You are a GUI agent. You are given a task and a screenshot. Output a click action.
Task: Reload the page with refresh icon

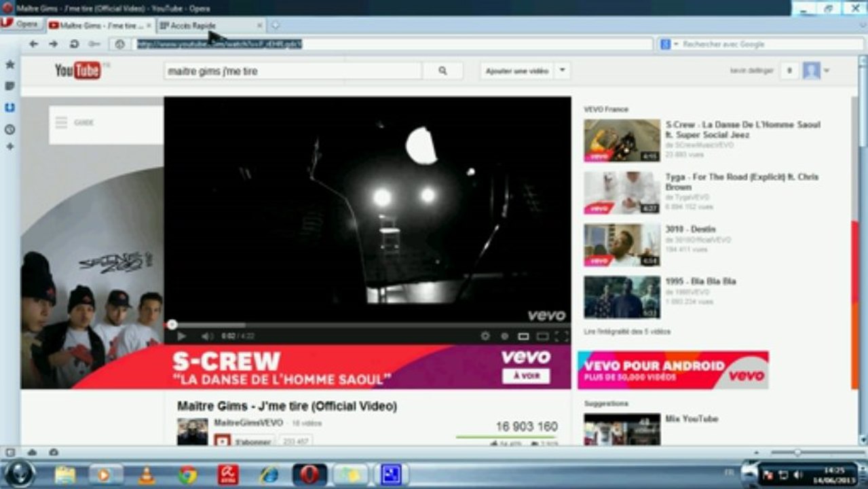[74, 44]
